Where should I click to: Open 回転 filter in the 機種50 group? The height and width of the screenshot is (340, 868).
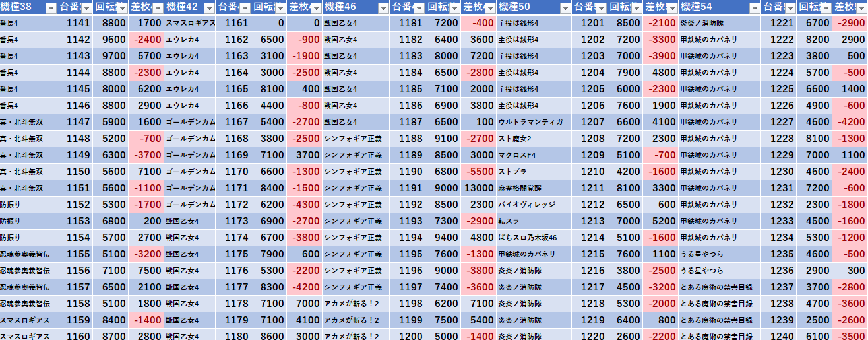point(635,8)
